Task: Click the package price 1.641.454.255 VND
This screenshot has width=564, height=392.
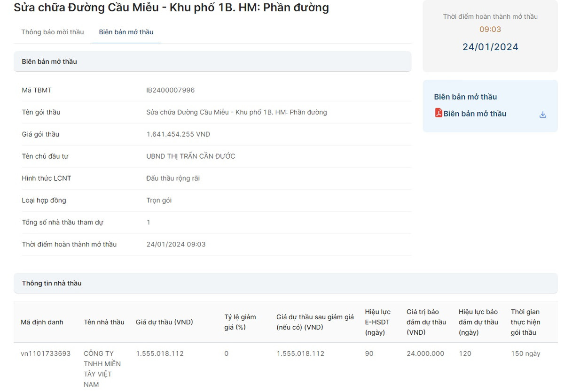Action: (178, 134)
